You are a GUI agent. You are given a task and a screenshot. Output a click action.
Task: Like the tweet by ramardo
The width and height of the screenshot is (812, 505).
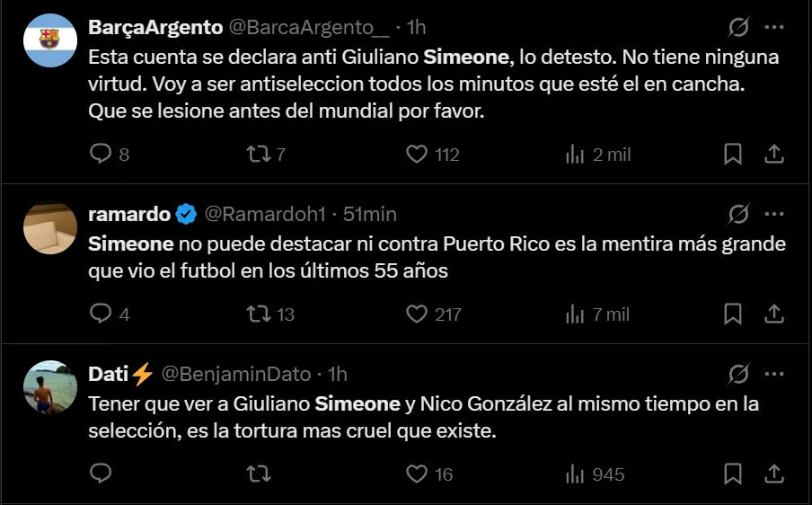(416, 315)
